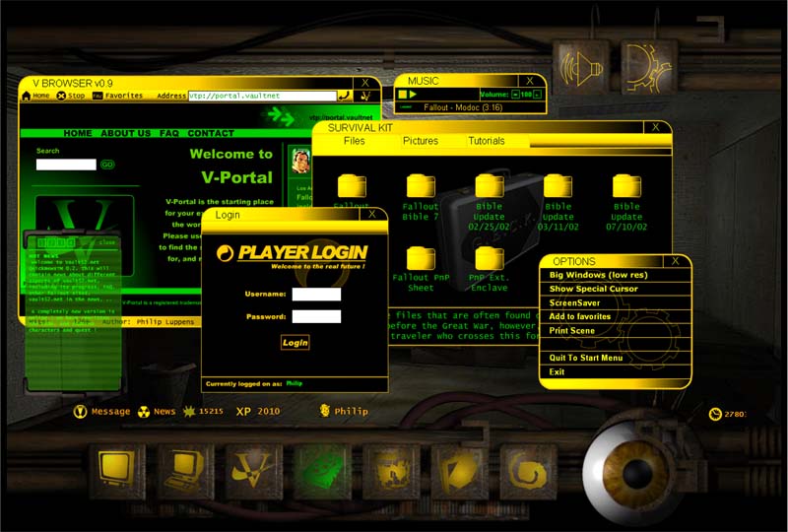Click the Password field in Player Login
This screenshot has height=532, width=788.
(x=316, y=316)
